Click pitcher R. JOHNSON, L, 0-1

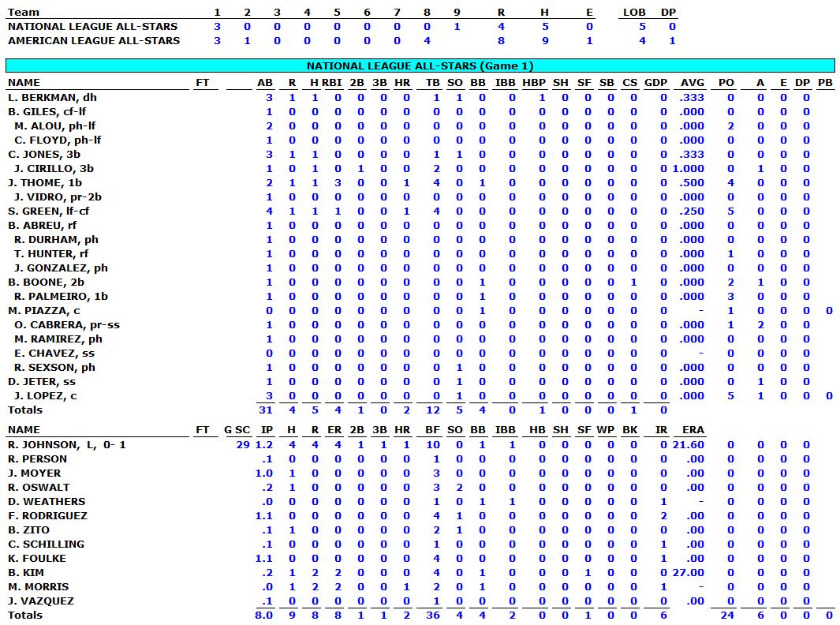pos(66,445)
